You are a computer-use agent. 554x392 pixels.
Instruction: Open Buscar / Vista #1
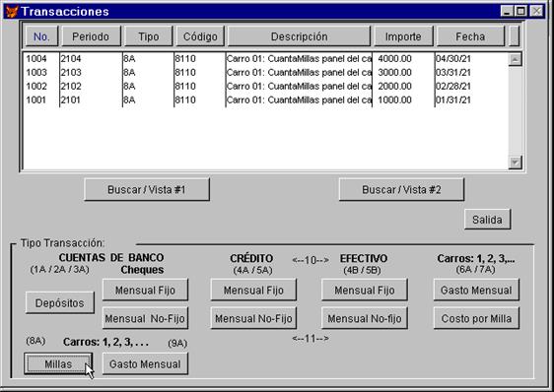pos(147,190)
